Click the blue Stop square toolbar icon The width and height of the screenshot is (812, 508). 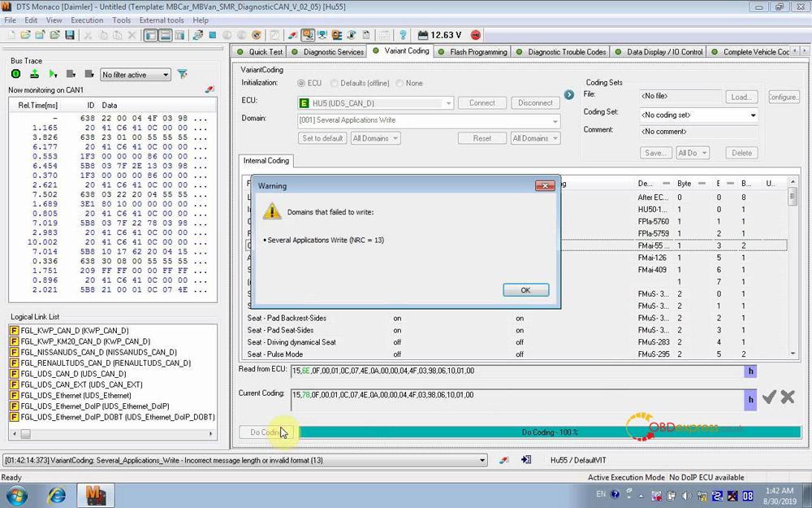[212, 35]
